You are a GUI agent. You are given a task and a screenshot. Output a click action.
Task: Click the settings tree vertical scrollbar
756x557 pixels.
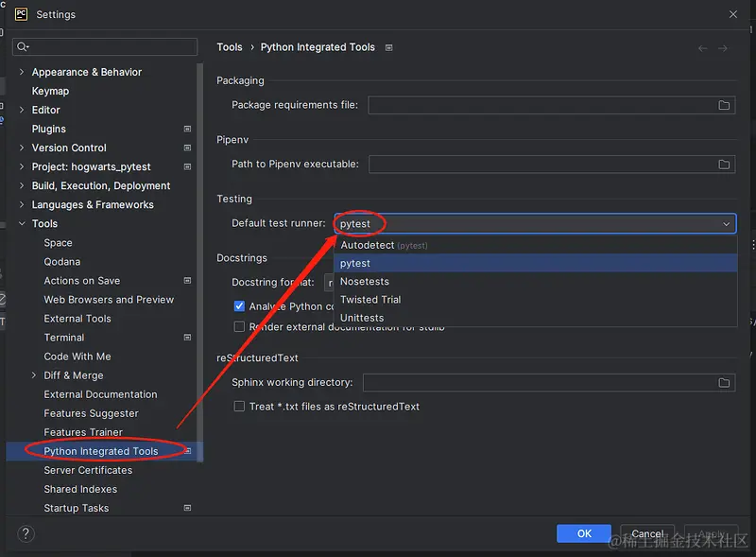(x=200, y=262)
